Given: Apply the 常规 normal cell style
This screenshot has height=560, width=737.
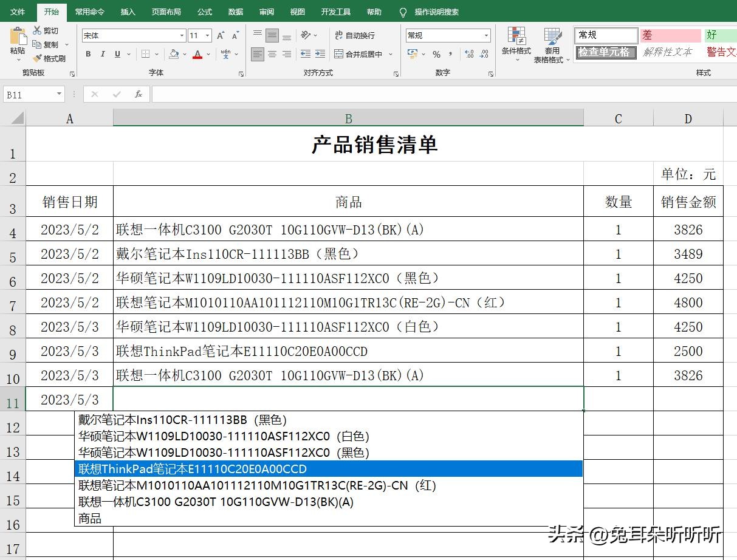Looking at the screenshot, I should [x=606, y=35].
